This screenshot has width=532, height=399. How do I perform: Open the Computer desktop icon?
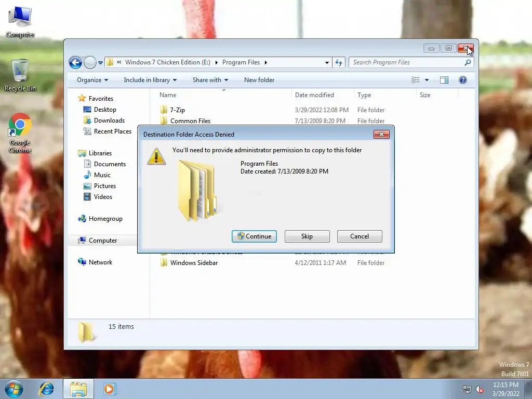tap(20, 22)
